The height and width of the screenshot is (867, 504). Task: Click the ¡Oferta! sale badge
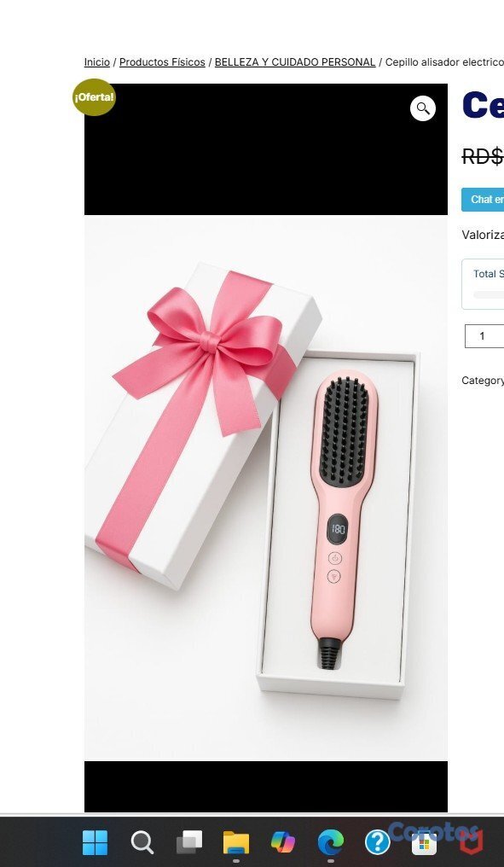click(x=95, y=97)
